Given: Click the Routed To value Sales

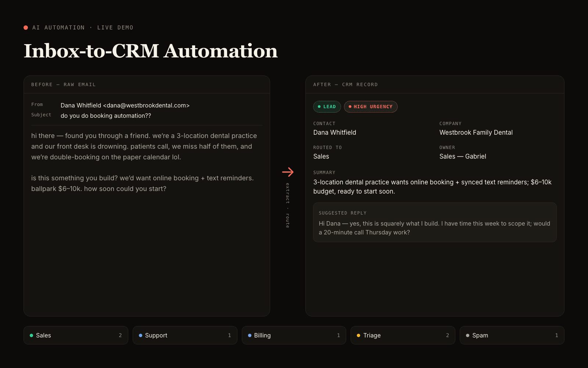Looking at the screenshot, I should tap(321, 156).
